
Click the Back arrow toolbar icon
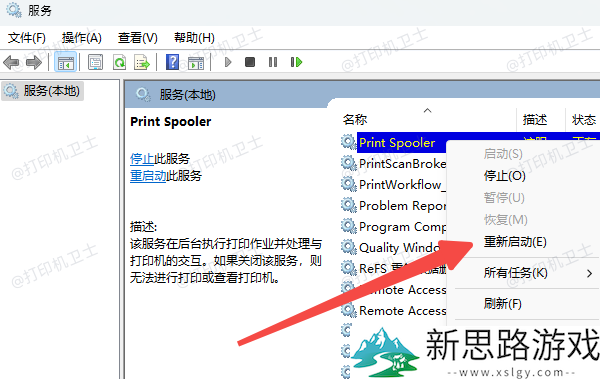click(x=11, y=62)
